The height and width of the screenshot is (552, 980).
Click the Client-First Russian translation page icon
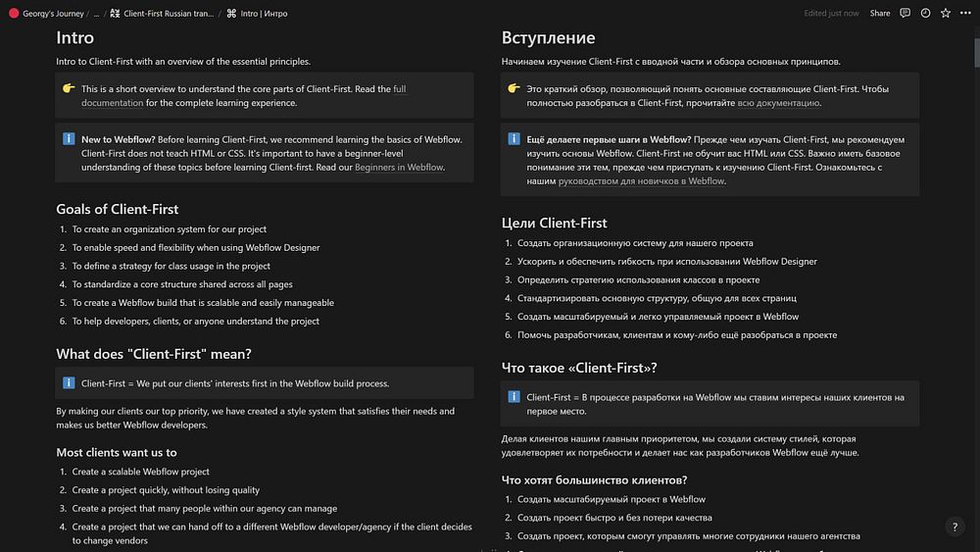coord(116,14)
